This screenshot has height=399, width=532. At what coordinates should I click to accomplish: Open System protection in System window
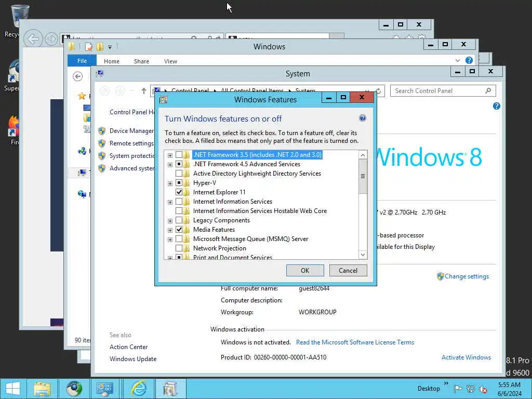coord(132,156)
